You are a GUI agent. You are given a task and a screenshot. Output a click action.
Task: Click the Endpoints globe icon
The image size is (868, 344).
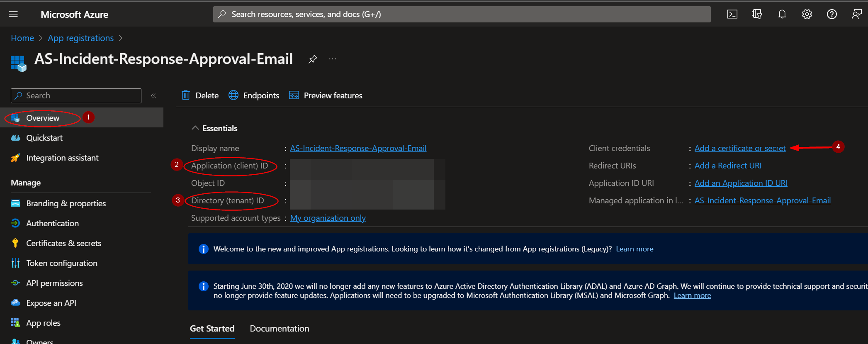pyautogui.click(x=233, y=95)
